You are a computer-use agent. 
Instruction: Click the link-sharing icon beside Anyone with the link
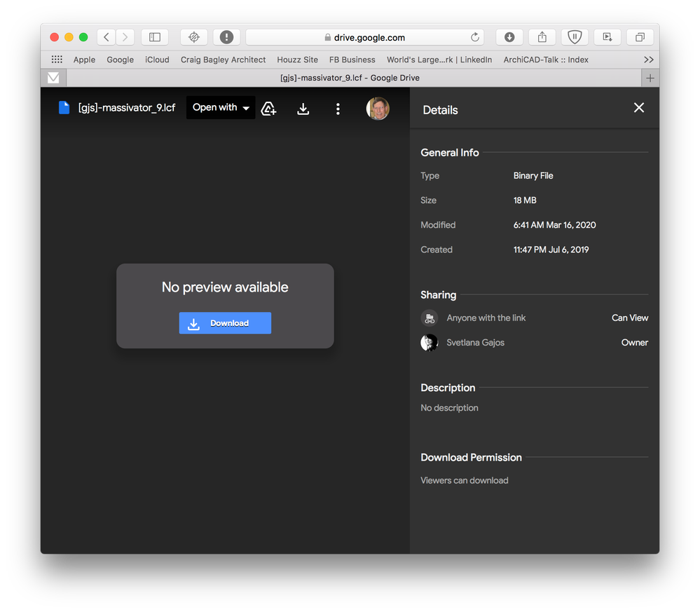(430, 318)
